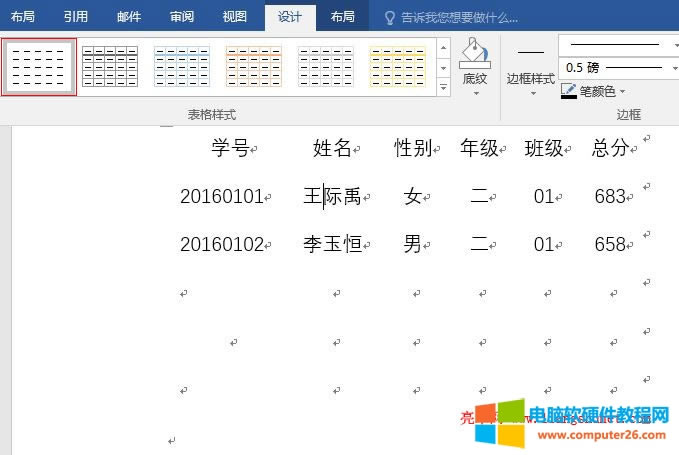Click the cell containing 20160101
This screenshot has height=455, width=679.
[222, 197]
